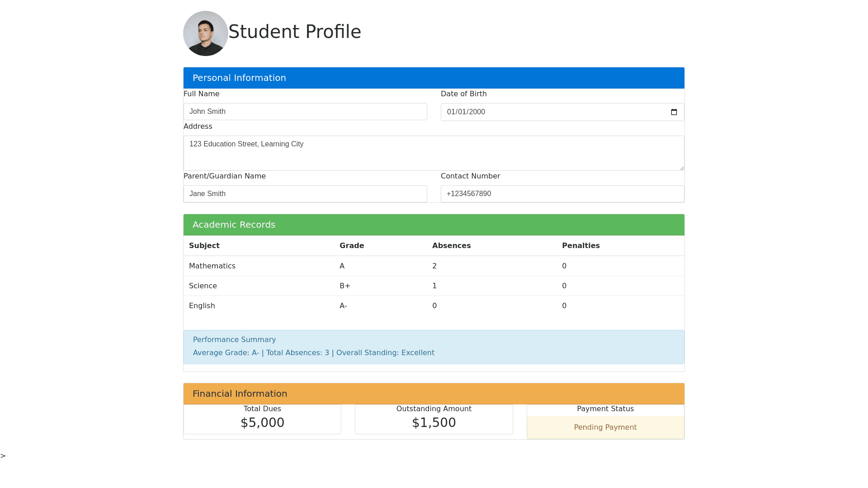Click the Full Name input field

click(305, 112)
